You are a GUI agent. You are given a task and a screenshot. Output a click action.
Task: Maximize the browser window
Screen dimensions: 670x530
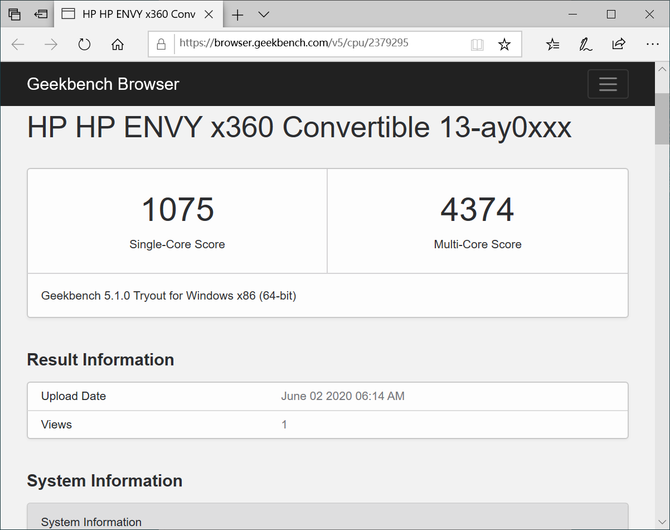[x=611, y=15]
